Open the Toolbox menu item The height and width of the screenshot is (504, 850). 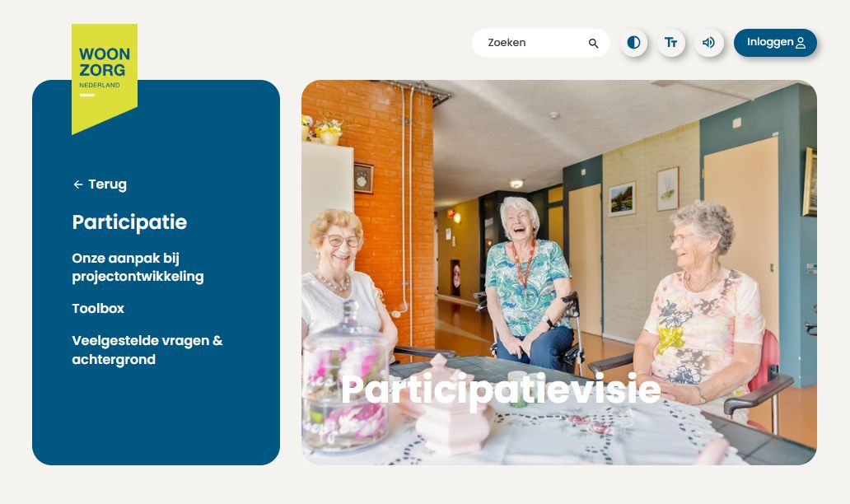click(x=98, y=308)
